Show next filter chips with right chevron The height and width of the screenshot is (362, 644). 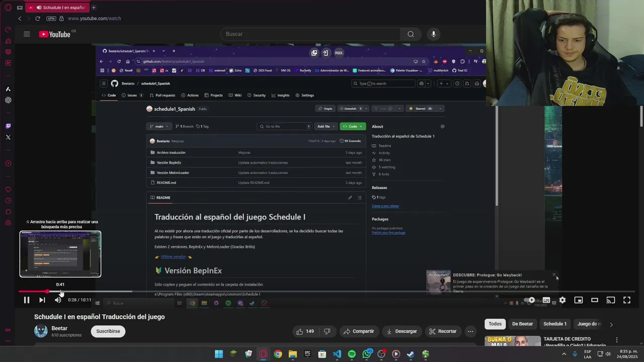pyautogui.click(x=611, y=324)
